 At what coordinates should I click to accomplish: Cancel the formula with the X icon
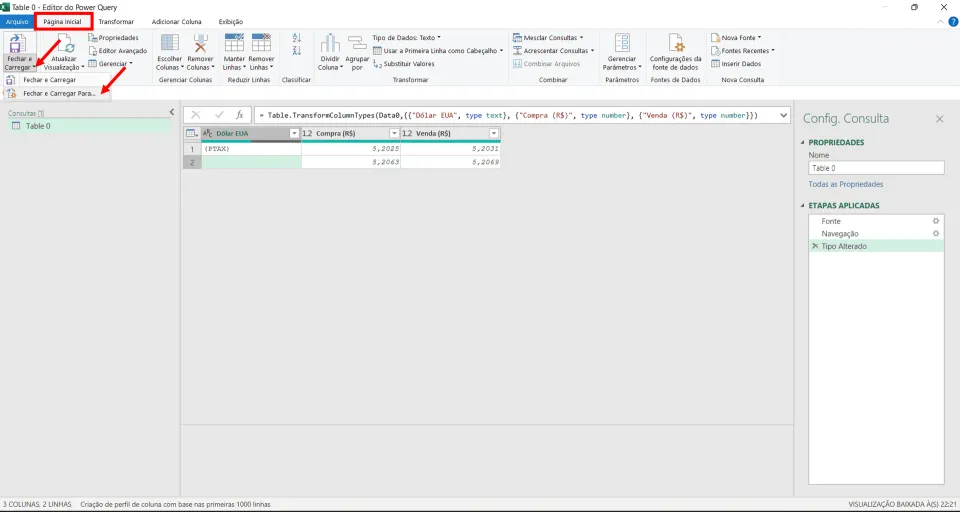196,115
